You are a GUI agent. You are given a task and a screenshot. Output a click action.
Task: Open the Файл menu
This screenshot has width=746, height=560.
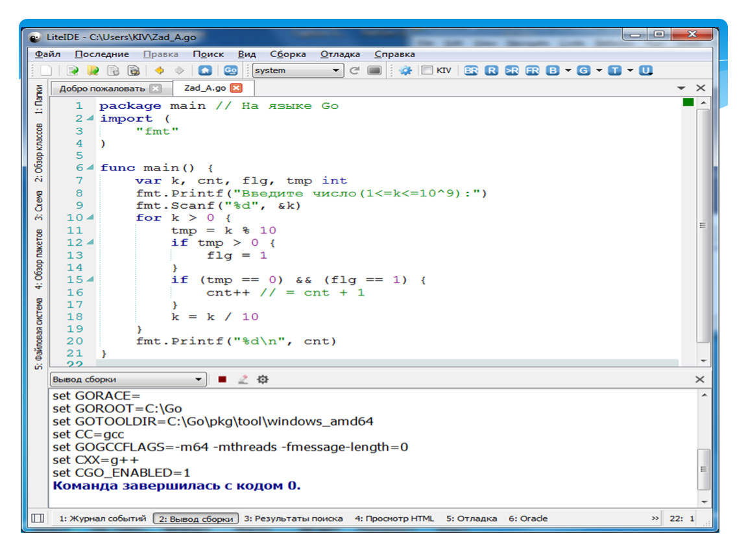pos(47,54)
